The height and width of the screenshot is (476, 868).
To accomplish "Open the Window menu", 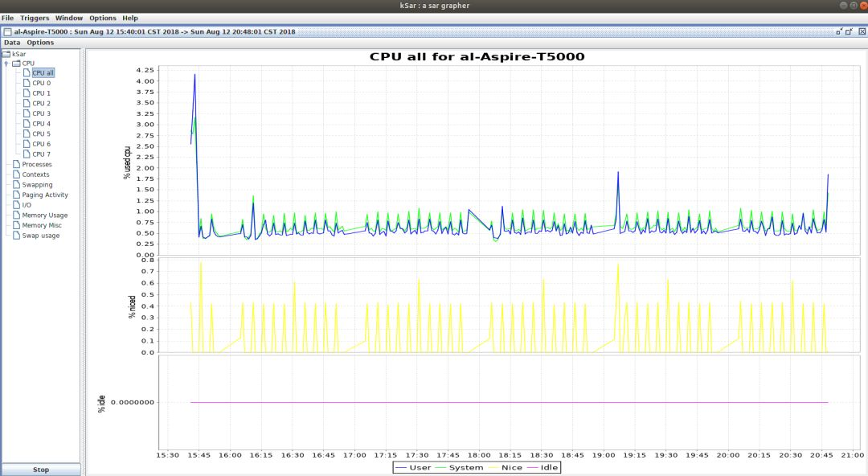I will [x=68, y=18].
